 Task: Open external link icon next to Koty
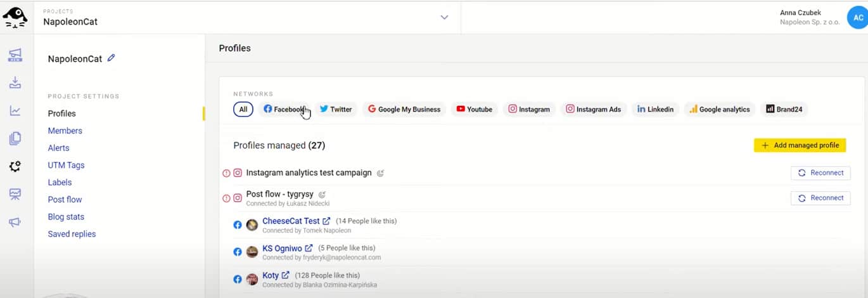286,276
